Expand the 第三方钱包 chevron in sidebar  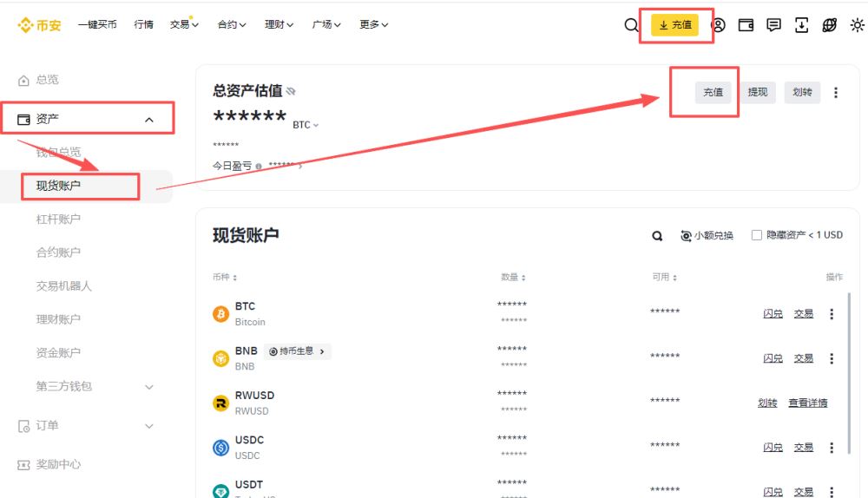coord(149,387)
